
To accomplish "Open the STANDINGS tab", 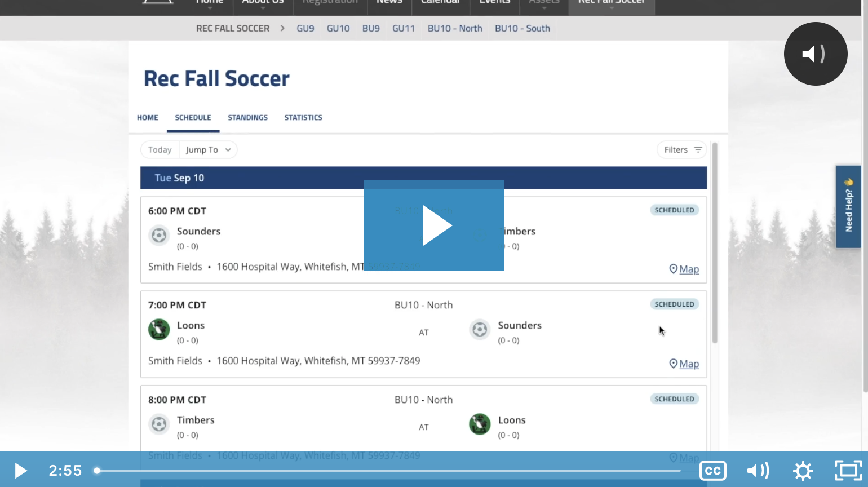I will (248, 118).
